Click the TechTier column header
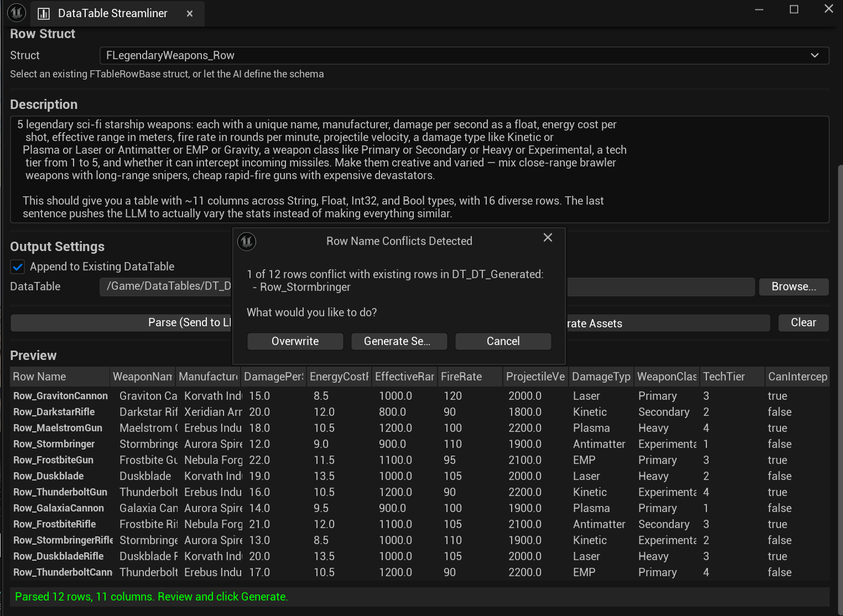 (x=731, y=377)
